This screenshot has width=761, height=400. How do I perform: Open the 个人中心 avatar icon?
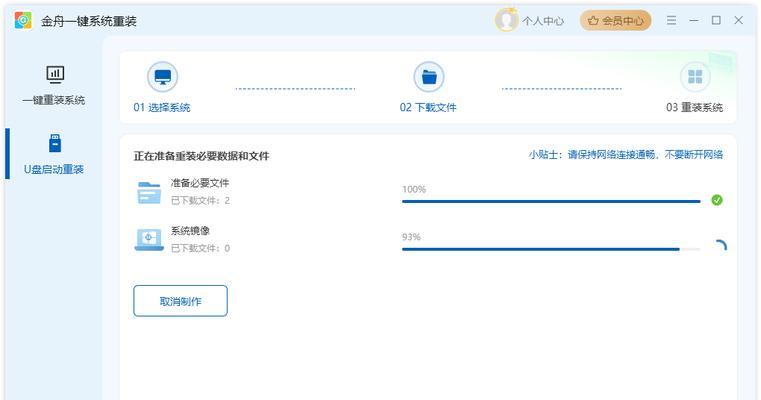click(506, 20)
